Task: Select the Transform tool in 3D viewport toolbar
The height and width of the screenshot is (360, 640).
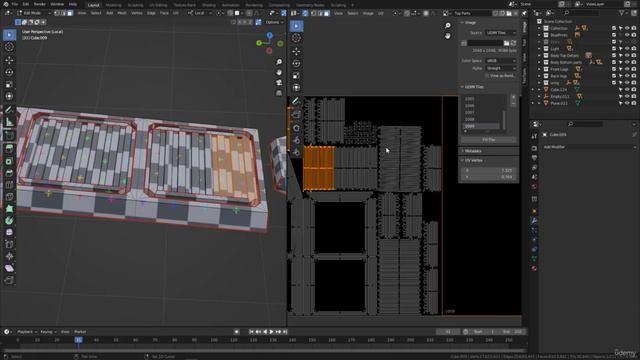Action: (9, 96)
